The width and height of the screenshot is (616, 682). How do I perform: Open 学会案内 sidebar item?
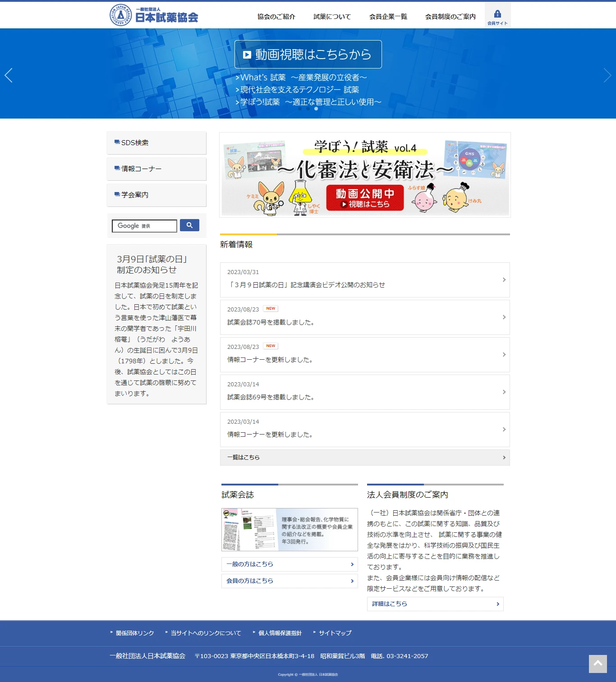[156, 195]
